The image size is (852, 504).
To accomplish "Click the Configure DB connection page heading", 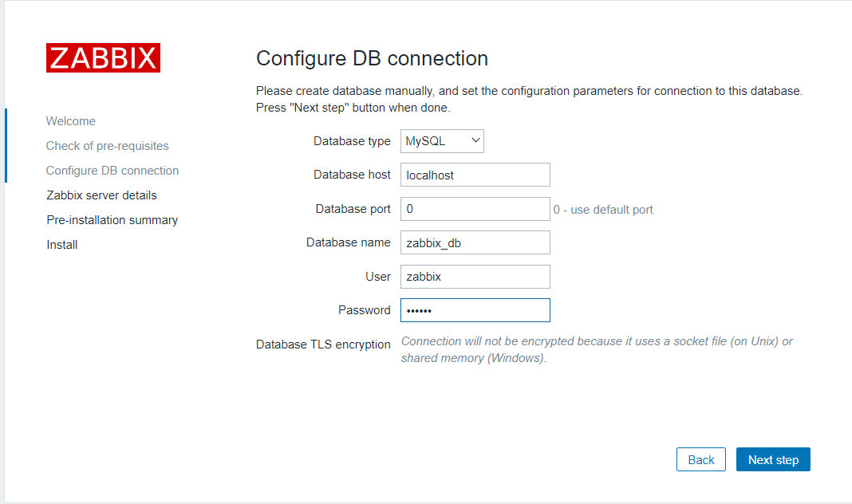I will (373, 59).
